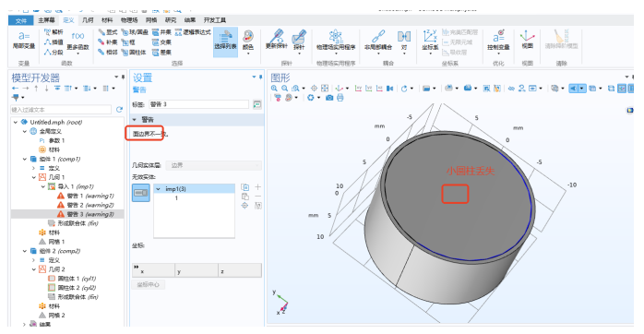644x334 pixels.
Task: Open the 探针 probe dropdown
Action: point(299,42)
